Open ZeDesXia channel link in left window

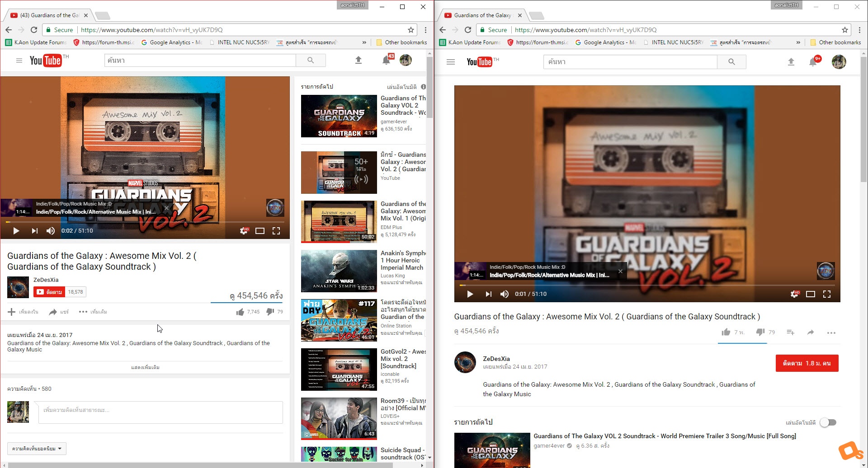(46, 280)
